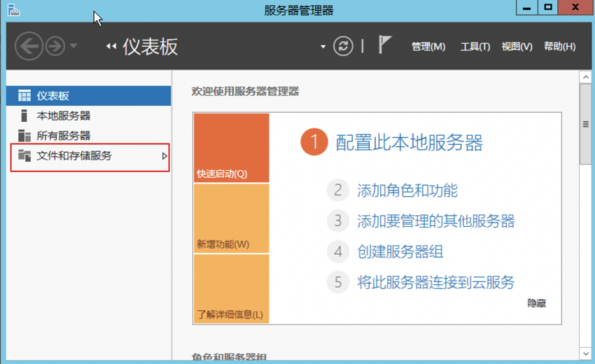Viewport: 595px width, 364px height.
Task: Maximize the 服务器管理器 window
Action: click(548, 8)
